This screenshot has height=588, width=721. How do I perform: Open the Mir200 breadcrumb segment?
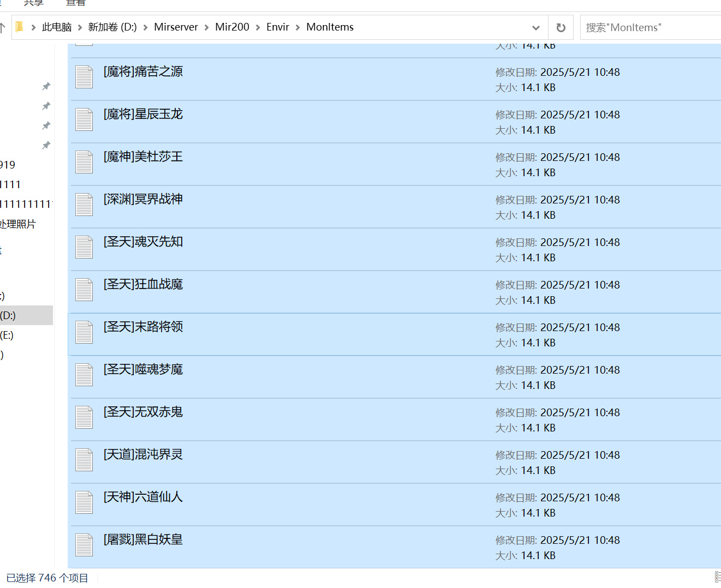pyautogui.click(x=232, y=27)
